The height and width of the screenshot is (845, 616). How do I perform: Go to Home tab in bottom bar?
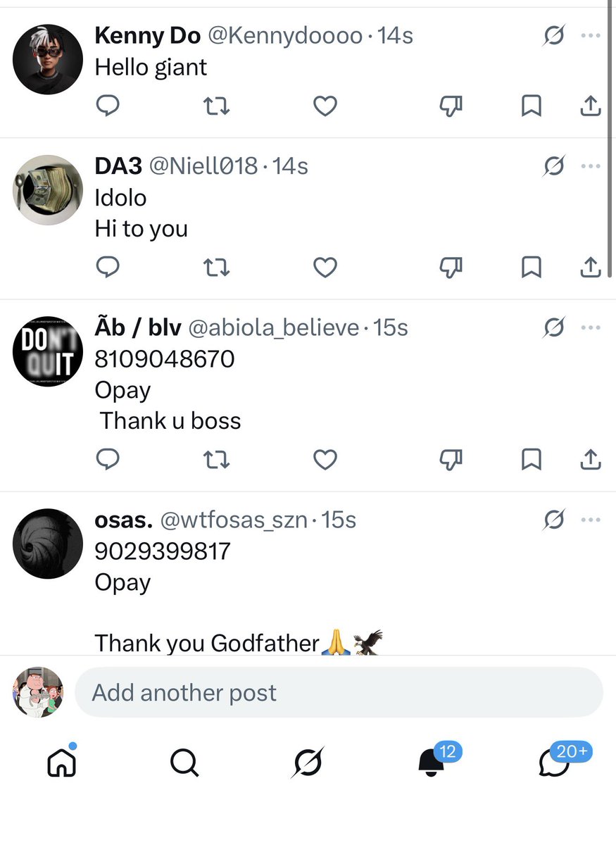(61, 761)
